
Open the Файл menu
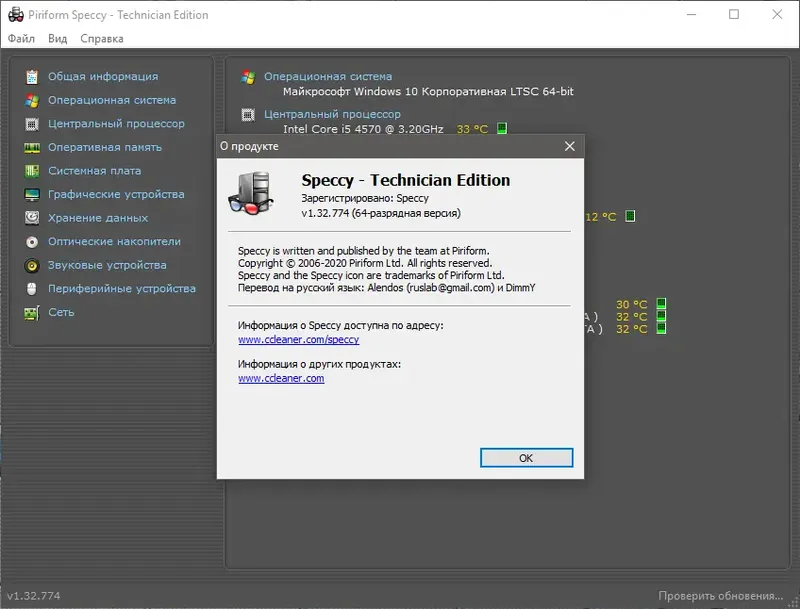(x=21, y=39)
